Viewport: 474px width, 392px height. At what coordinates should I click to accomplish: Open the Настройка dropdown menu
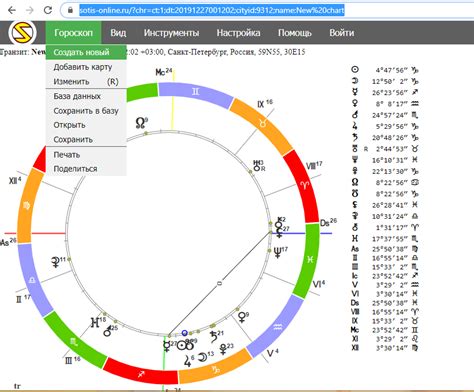pyautogui.click(x=238, y=33)
